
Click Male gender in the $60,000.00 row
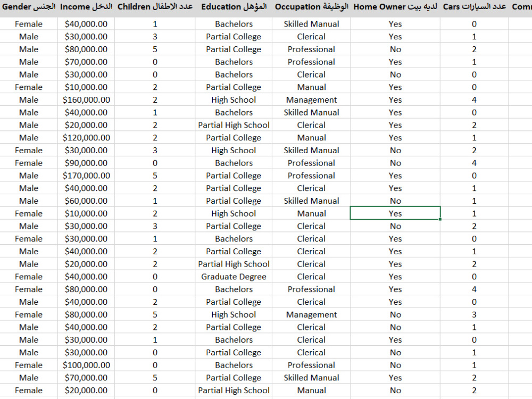tap(29, 201)
